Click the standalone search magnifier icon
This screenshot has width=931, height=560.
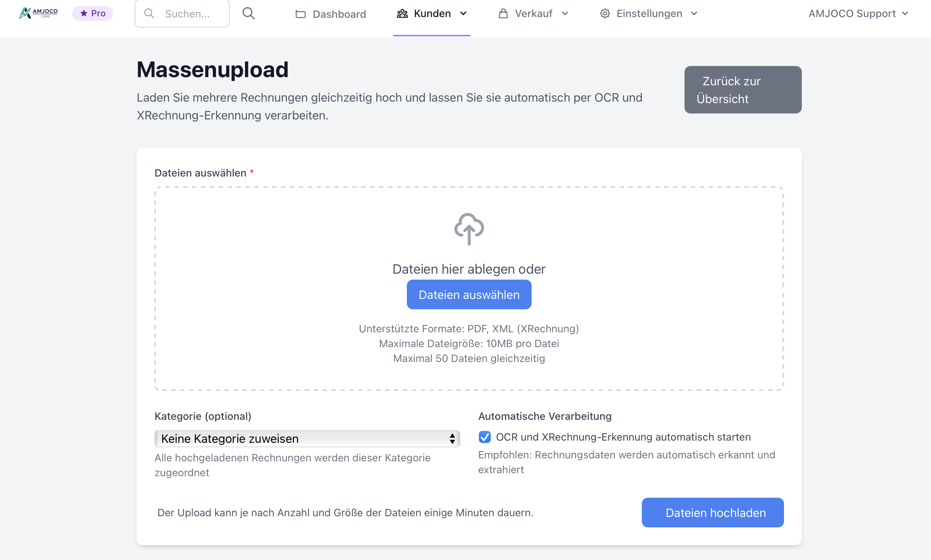(248, 14)
